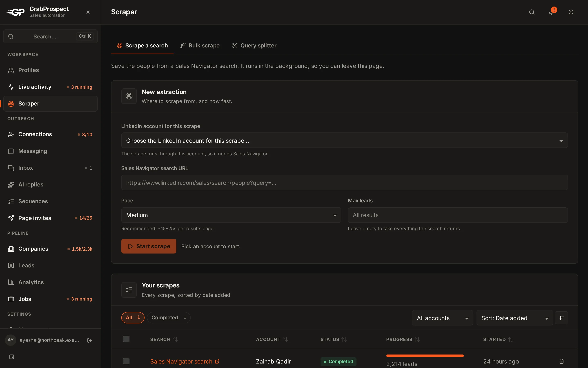The width and height of the screenshot is (588, 368).
Task: Click the progress bar for 2,214 leads
Action: click(x=425, y=356)
